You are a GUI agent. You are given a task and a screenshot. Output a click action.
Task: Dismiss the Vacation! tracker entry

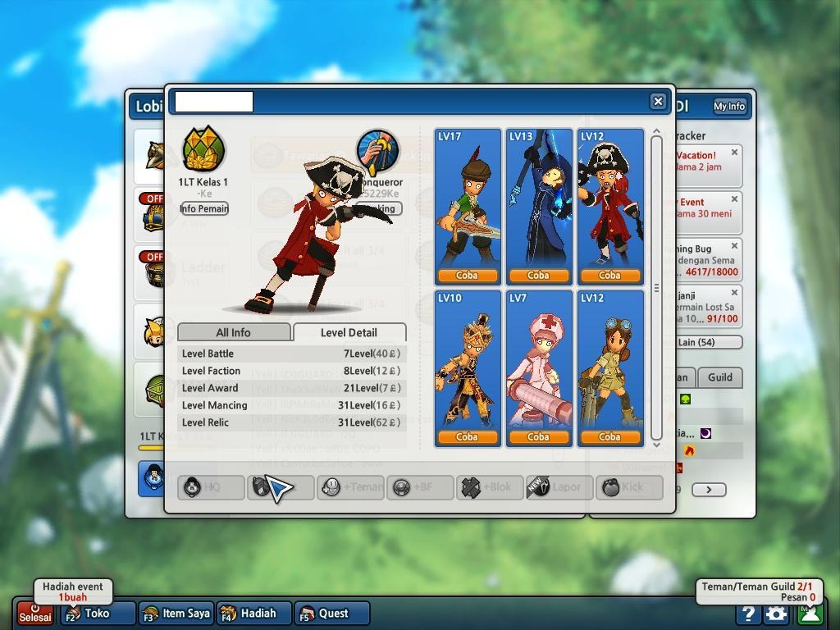pos(734,153)
